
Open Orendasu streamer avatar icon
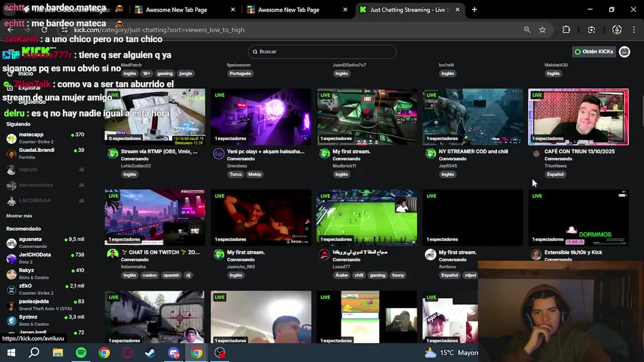point(218,154)
